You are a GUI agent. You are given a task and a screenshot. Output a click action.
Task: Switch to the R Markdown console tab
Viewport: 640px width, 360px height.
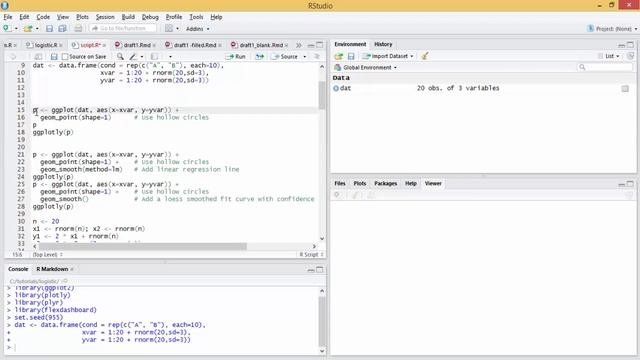tap(52, 269)
